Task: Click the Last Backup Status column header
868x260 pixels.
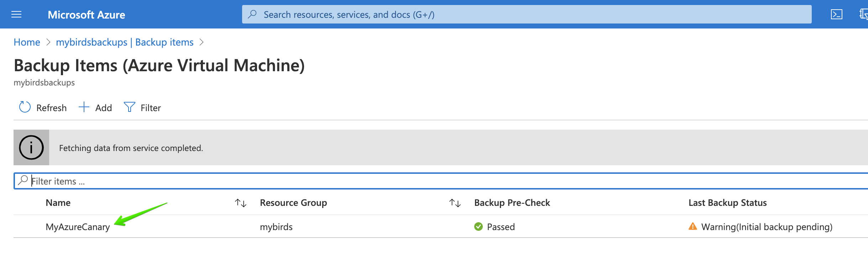Action: pyautogui.click(x=727, y=203)
